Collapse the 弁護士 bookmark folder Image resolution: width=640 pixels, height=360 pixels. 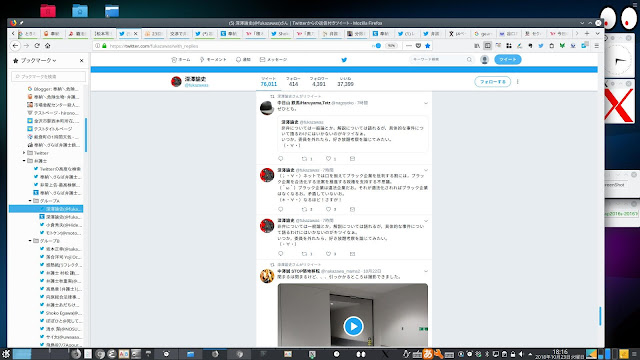24,161
